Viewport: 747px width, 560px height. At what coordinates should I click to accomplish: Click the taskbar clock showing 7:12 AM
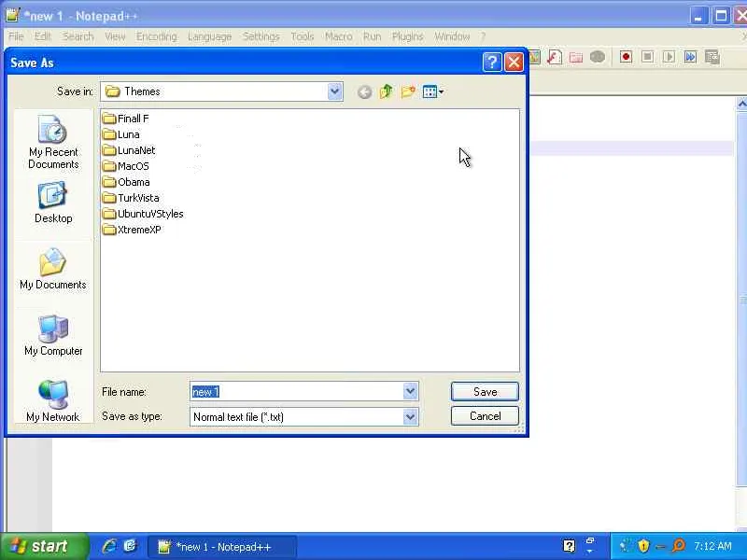click(712, 546)
